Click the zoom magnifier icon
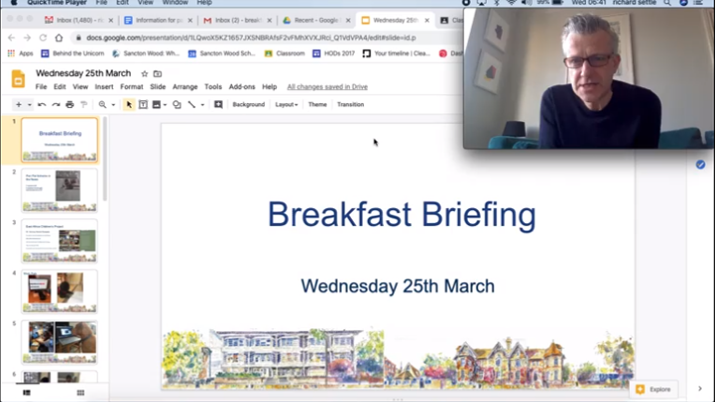The height and width of the screenshot is (402, 715). pos(103,104)
